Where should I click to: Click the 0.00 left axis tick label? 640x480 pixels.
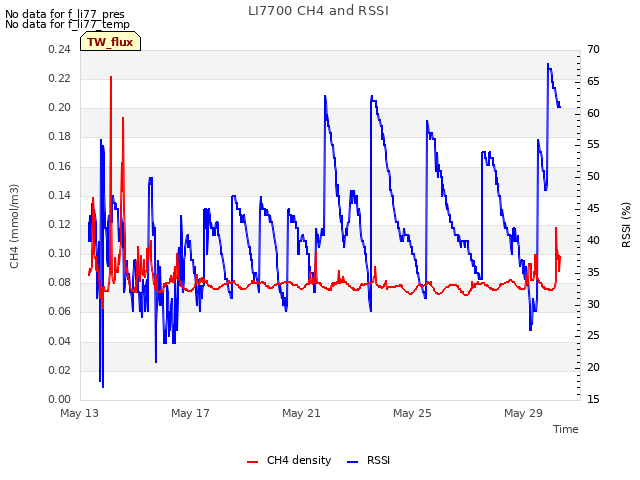pos(59,399)
